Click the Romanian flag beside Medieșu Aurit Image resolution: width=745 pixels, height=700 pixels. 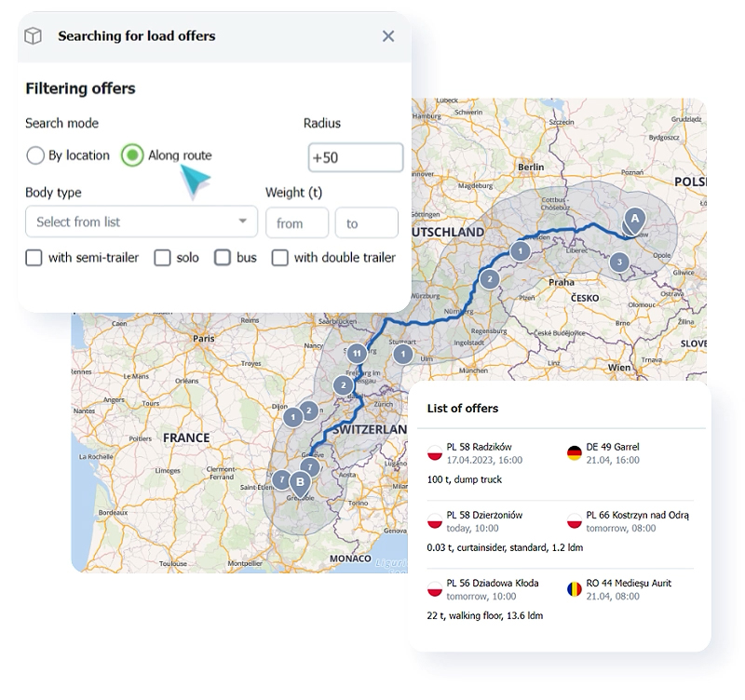575,589
